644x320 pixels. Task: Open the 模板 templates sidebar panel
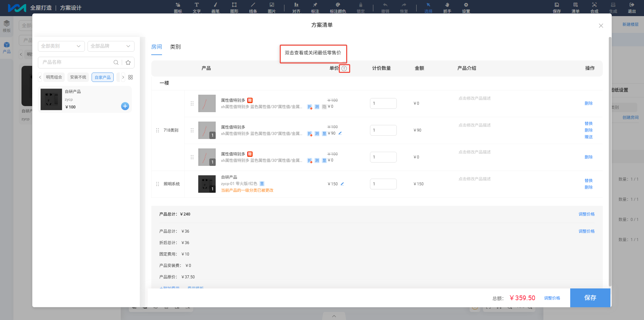pyautogui.click(x=7, y=26)
